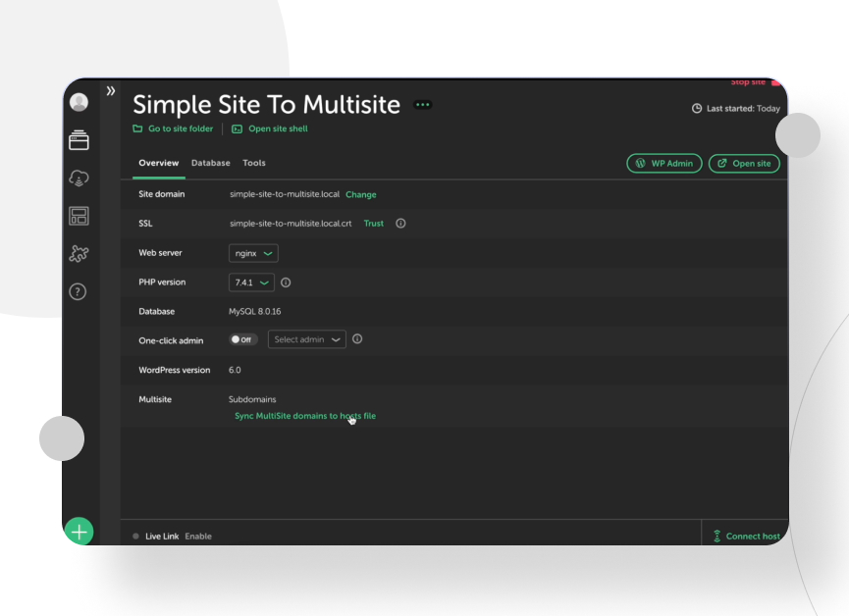Click Stop site at top right
Image resolution: width=849 pixels, height=616 pixels.
[x=756, y=82]
